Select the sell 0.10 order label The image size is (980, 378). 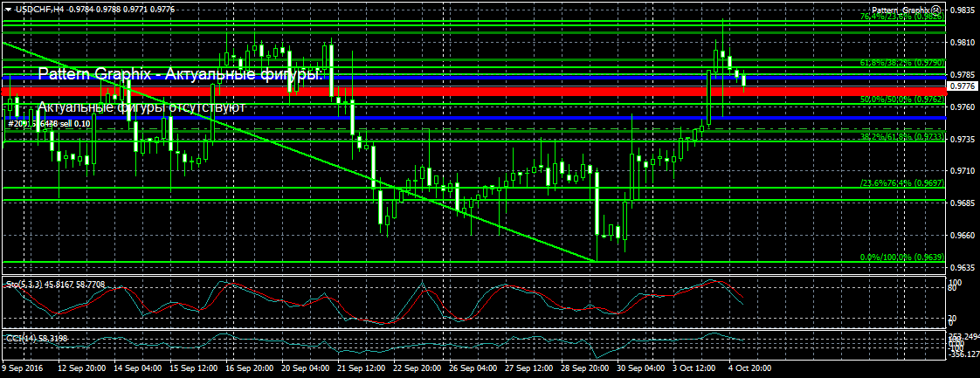(48, 124)
